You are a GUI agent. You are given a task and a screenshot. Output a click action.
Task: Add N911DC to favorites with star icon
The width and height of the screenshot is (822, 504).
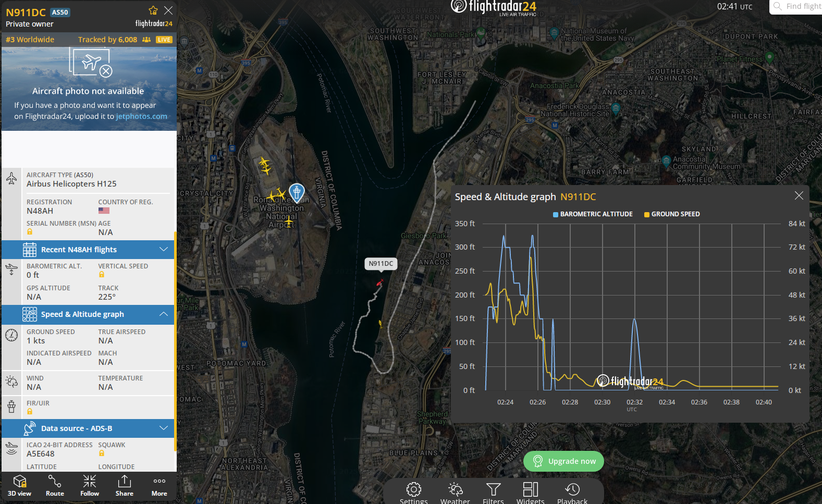(x=153, y=10)
